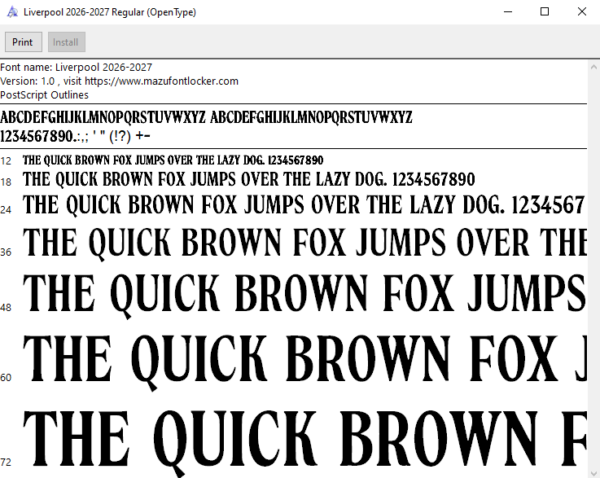This screenshot has height=478, width=600.
Task: Click the window title 'Liverpool 2026-2027 Regular (OpenType)'
Action: click(110, 12)
